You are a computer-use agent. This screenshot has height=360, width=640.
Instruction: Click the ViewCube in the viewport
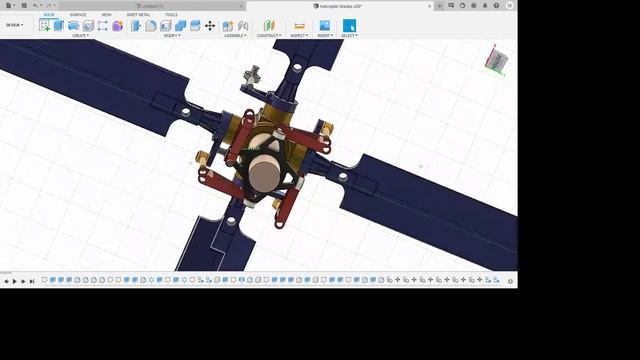[496, 60]
